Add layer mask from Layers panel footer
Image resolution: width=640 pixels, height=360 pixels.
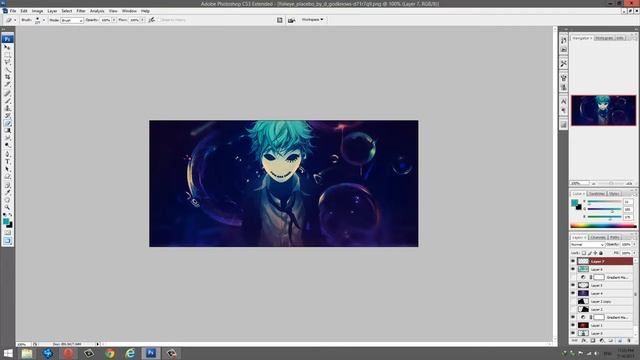point(593,340)
